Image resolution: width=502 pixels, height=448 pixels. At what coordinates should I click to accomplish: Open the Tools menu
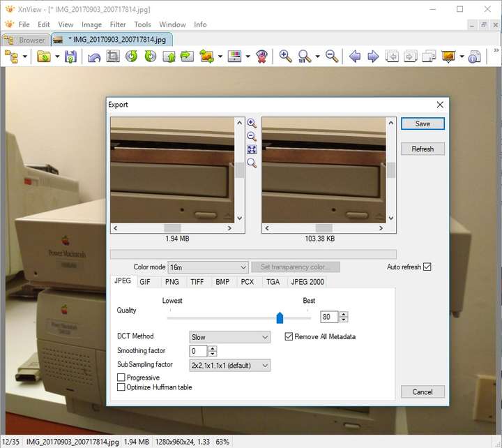pos(142,24)
